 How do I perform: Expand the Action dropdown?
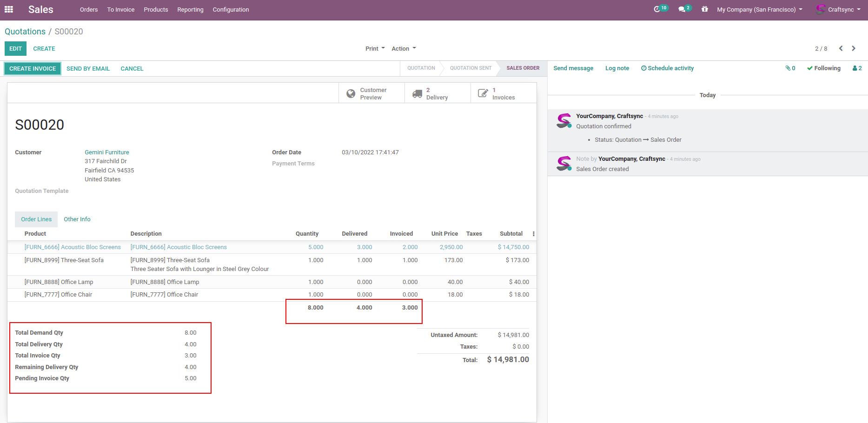(x=404, y=48)
